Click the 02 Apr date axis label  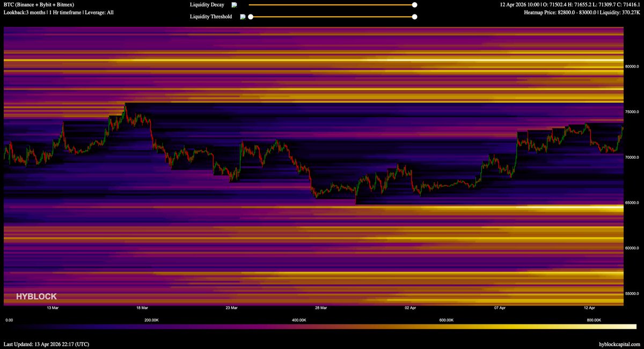click(x=411, y=308)
